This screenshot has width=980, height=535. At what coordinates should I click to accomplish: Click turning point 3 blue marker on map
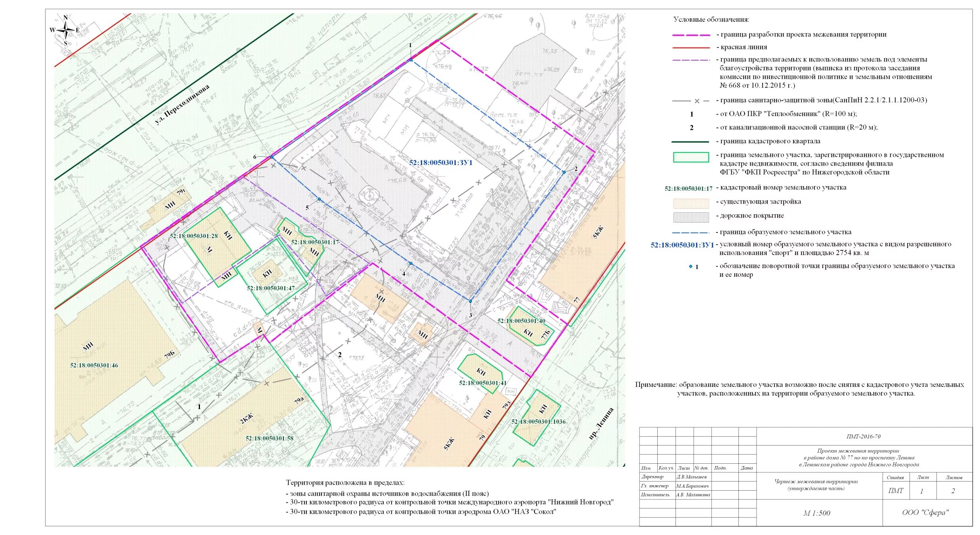(x=470, y=301)
